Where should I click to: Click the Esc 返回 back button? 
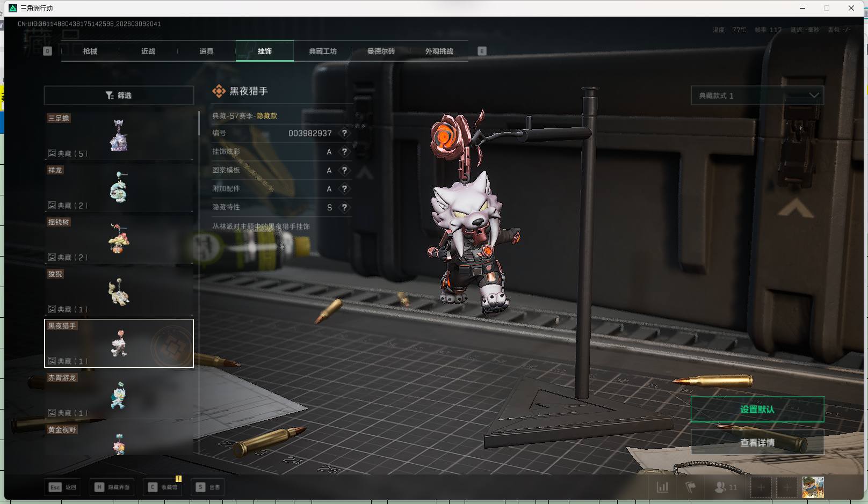point(63,487)
